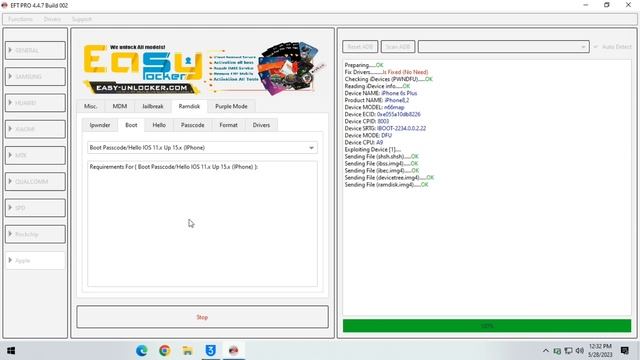Click the 'Exploiting Device [1]' log line
Screen dimensions: 640x360
373,149
